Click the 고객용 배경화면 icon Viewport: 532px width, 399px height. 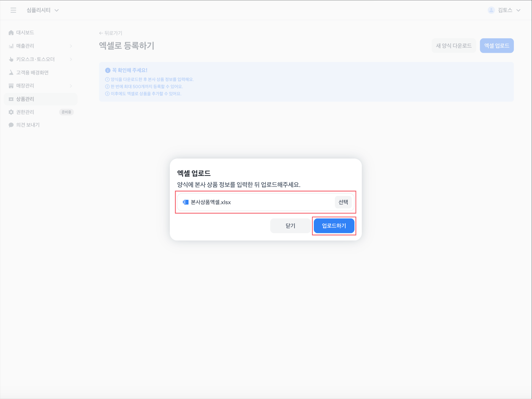coord(11,72)
